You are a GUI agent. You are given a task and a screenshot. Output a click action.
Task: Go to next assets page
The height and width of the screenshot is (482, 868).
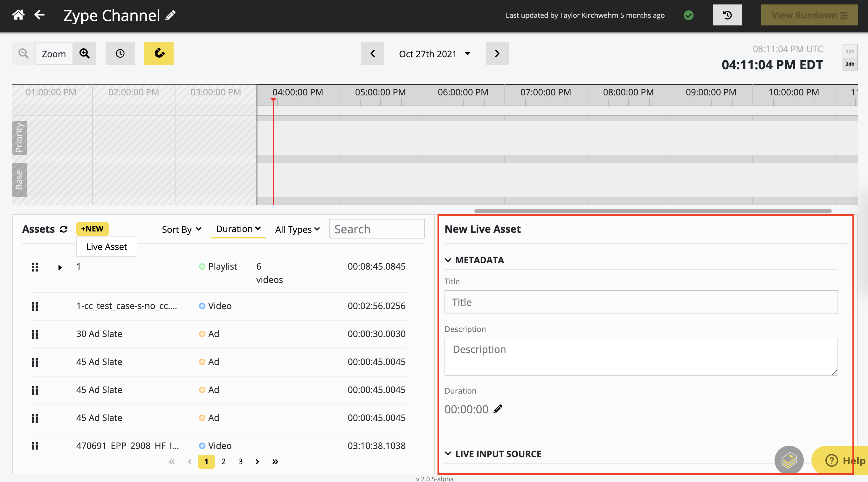click(258, 461)
